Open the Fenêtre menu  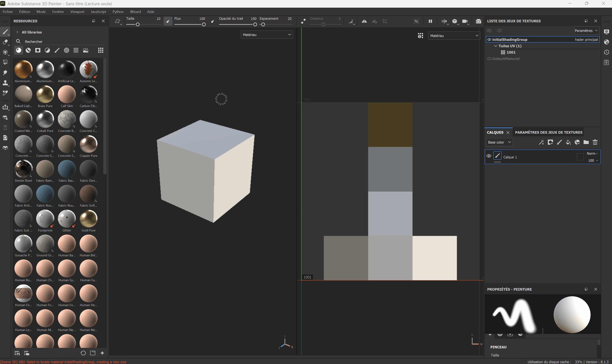(58, 11)
